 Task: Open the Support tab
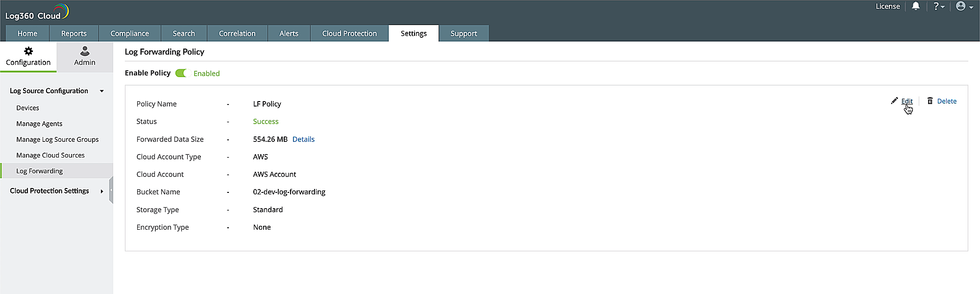click(464, 33)
